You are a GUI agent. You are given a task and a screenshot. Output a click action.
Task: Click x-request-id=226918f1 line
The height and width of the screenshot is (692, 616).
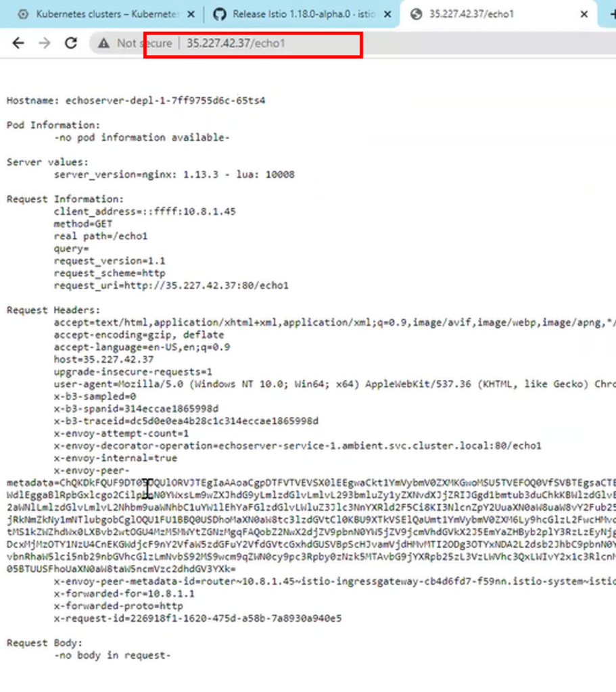[198, 619]
